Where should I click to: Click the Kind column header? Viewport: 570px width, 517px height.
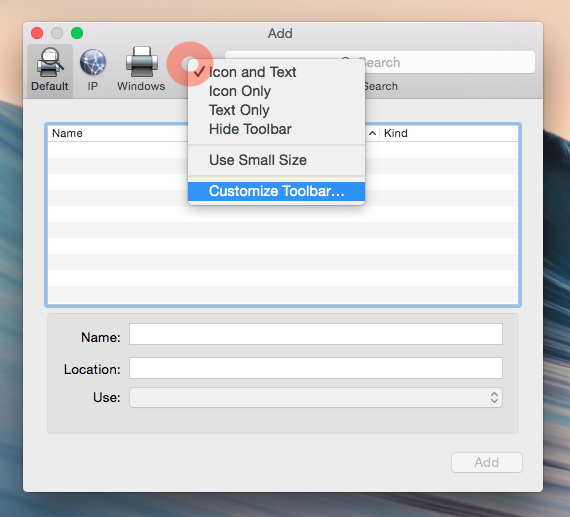point(449,133)
